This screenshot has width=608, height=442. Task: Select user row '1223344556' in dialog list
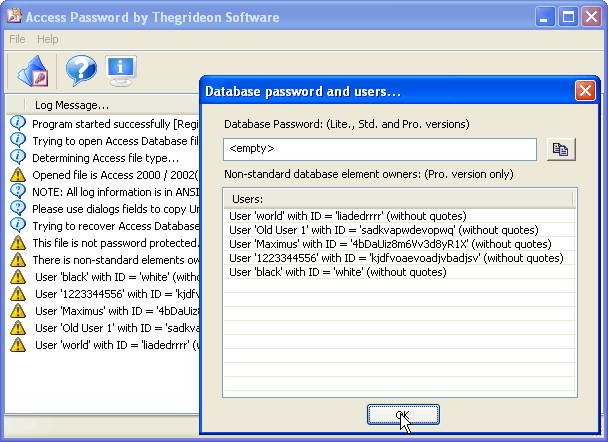(399, 258)
